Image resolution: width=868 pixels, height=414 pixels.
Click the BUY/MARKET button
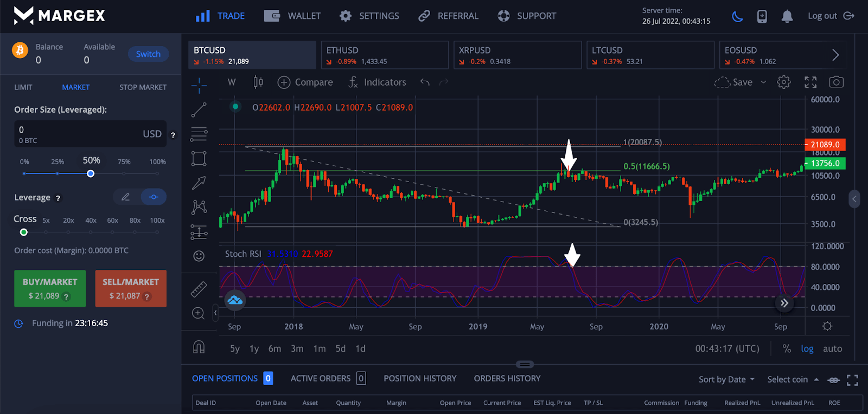[x=50, y=288]
